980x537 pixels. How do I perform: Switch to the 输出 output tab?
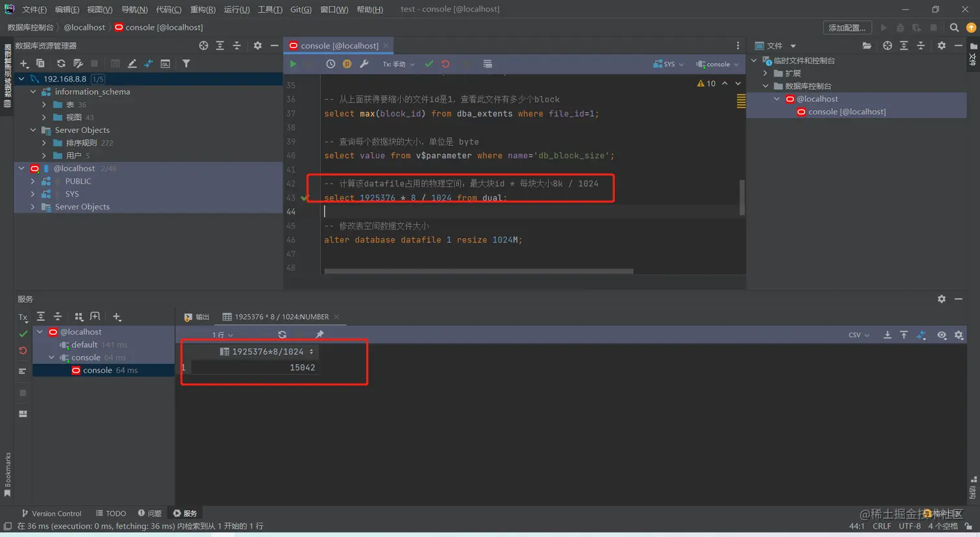click(x=197, y=317)
